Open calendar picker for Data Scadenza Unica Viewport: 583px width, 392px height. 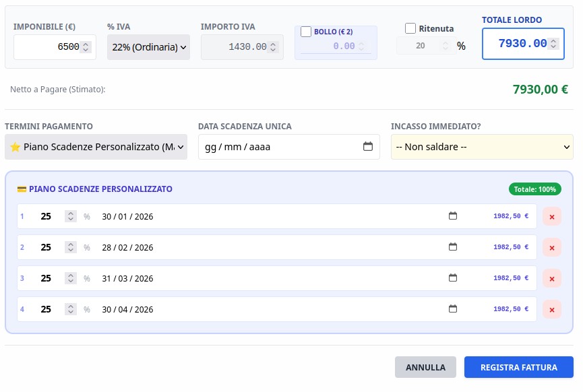[368, 147]
